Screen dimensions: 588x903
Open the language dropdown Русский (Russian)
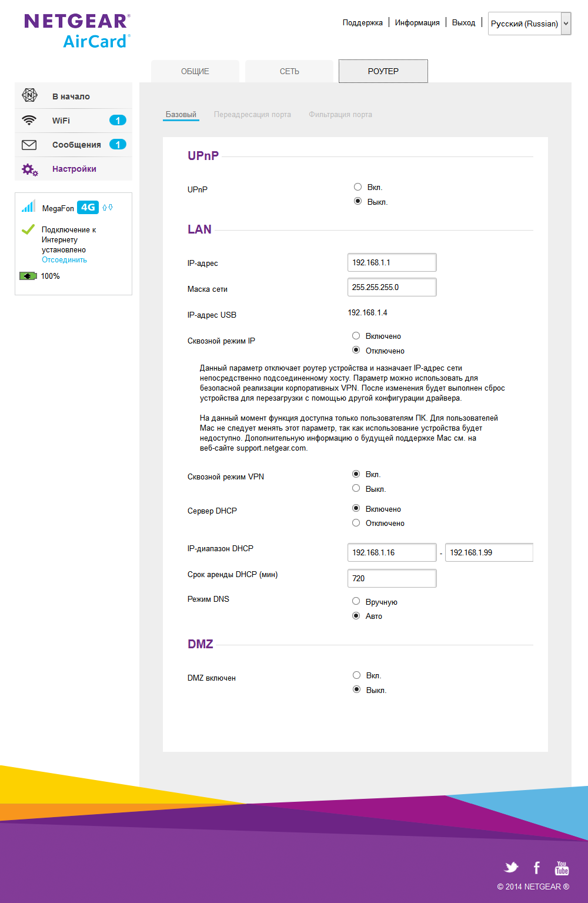(529, 24)
